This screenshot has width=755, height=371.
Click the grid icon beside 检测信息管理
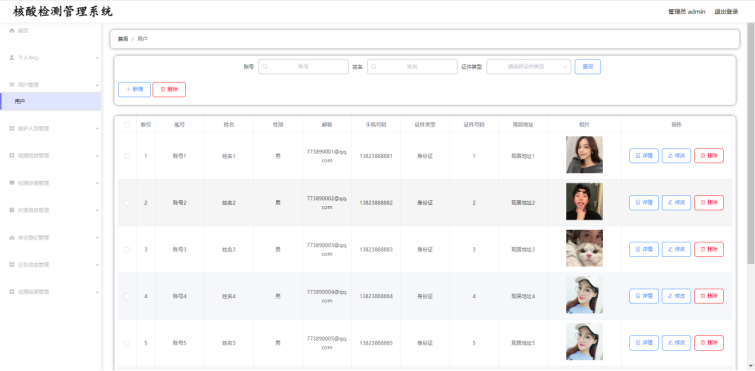click(12, 155)
